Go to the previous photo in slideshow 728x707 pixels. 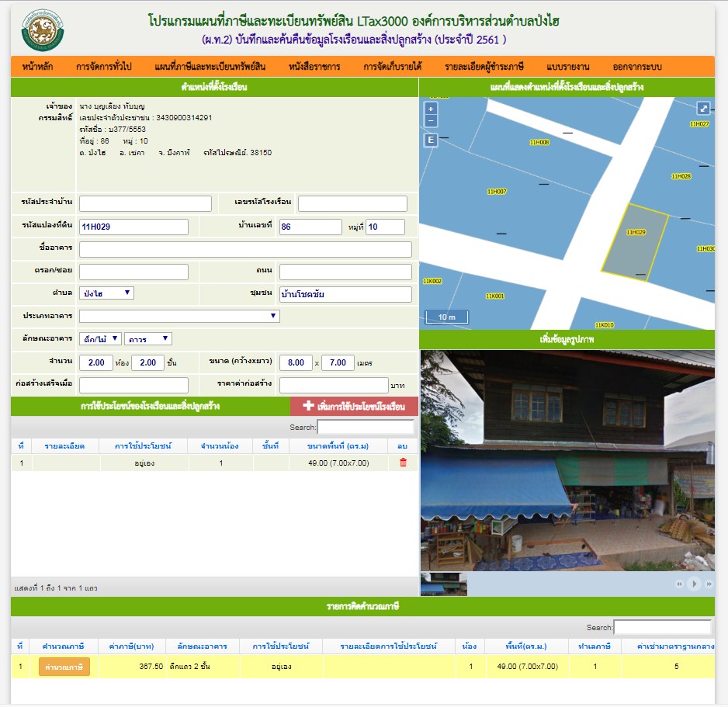coord(679,584)
